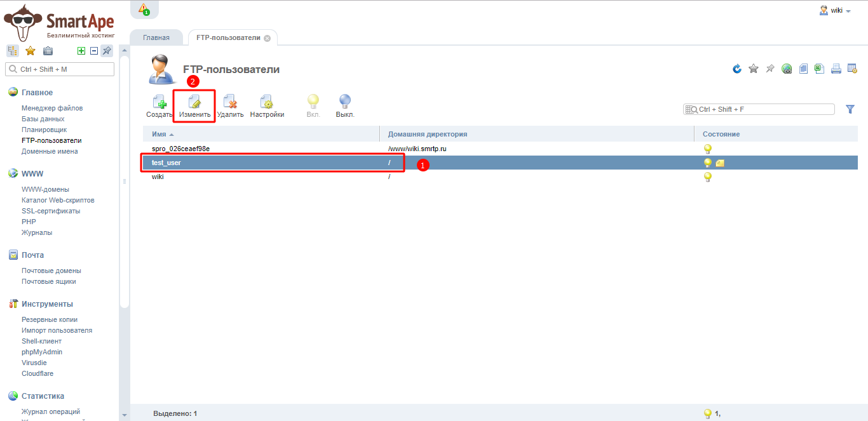Image resolution: width=868 pixels, height=421 pixels.
Task: Expand all menu sections with green plus
Action: click(x=81, y=51)
